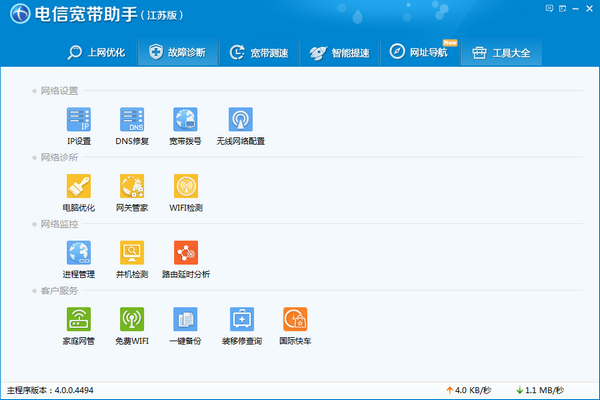Viewport: 600px width, 400px height.
Task: Open the 网关管家 gateway manager
Action: point(132,187)
